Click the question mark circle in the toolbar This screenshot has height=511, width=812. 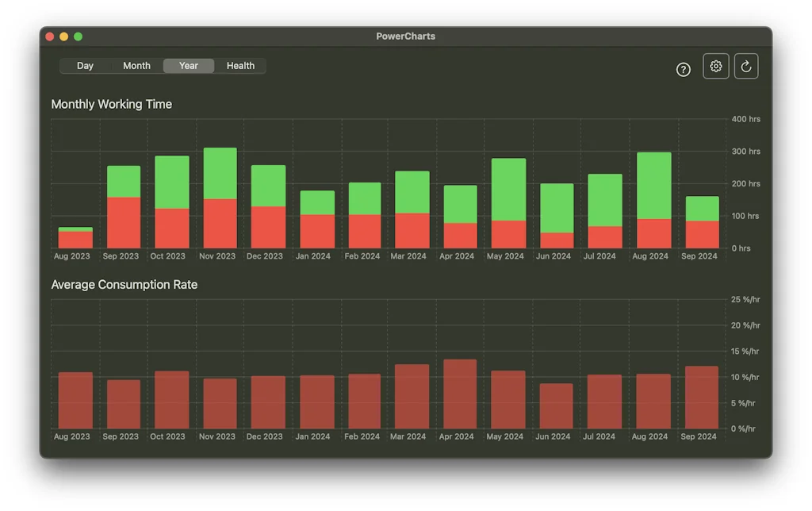684,70
